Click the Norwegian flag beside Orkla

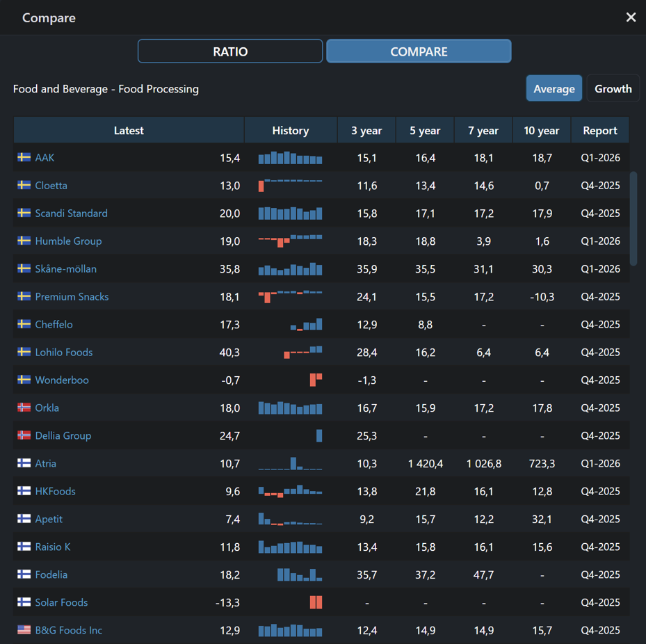(x=24, y=407)
